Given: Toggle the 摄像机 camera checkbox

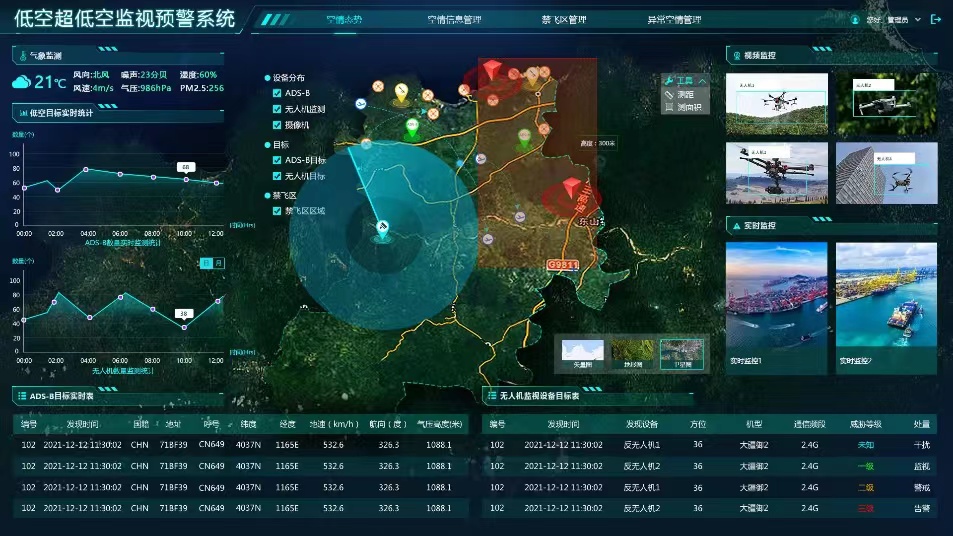Looking at the screenshot, I should [x=277, y=125].
